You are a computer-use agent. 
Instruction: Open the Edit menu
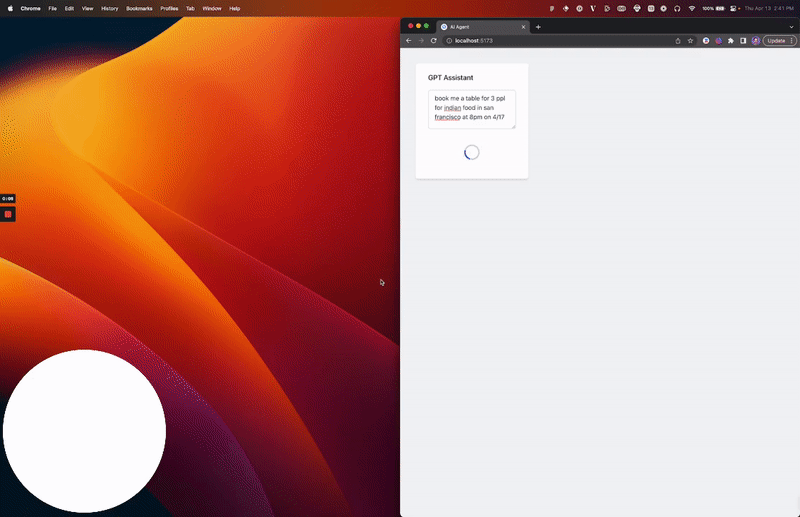pyautogui.click(x=69, y=8)
